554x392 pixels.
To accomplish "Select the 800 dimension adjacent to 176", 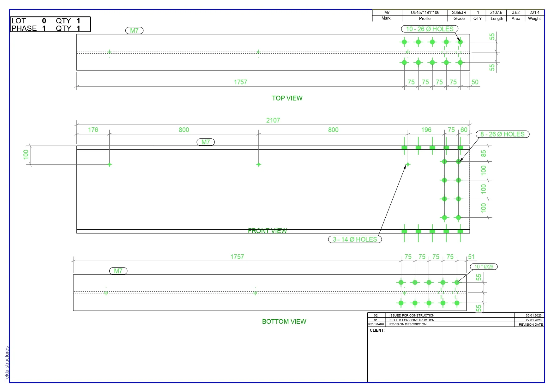I will [x=184, y=130].
